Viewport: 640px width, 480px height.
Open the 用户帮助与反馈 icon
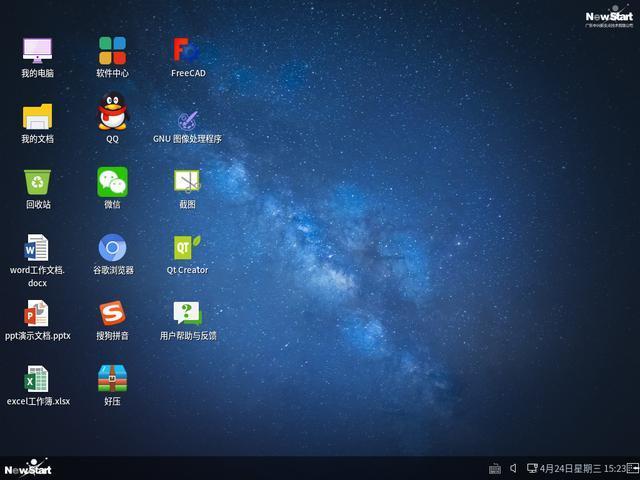coord(187,313)
